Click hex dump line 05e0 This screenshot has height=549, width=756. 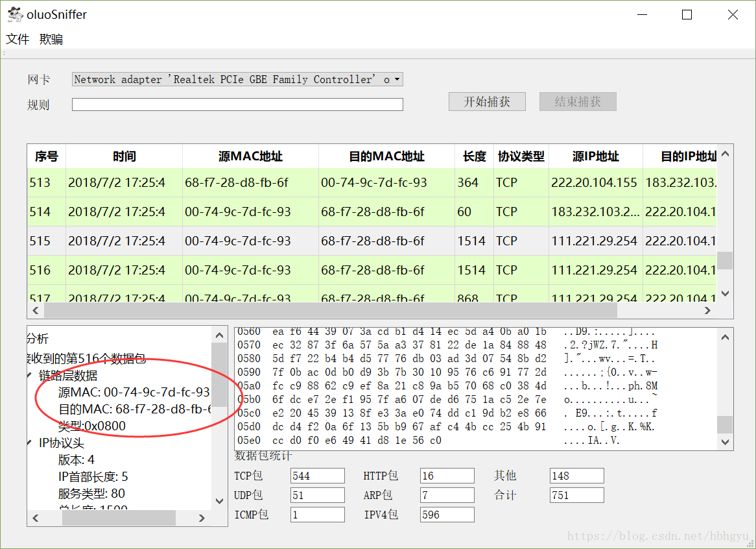pyautogui.click(x=429, y=440)
